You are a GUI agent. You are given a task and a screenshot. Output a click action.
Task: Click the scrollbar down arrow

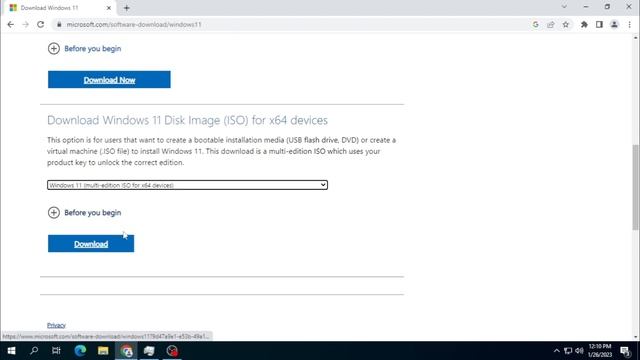coord(636,337)
